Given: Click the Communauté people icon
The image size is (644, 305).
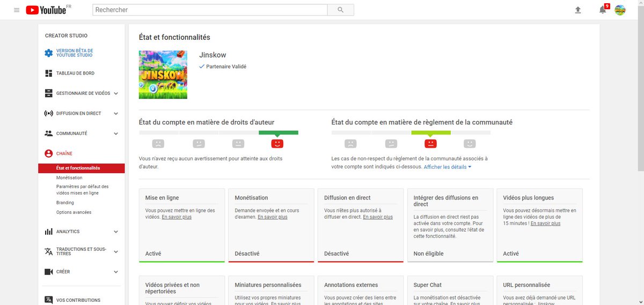Looking at the screenshot, I should click(48, 133).
